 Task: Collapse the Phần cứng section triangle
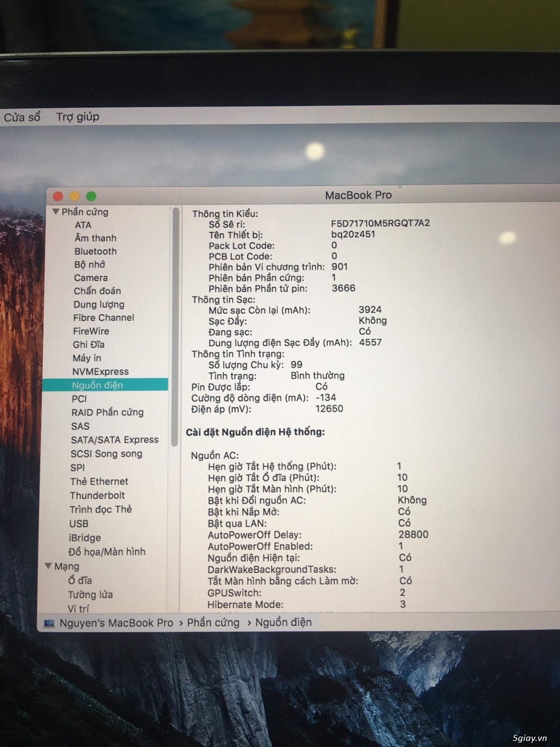tap(56, 211)
